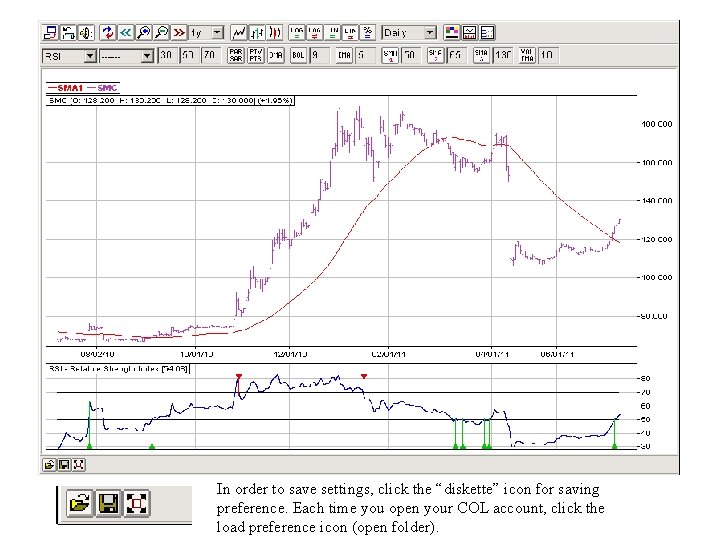Click the zoom out magnifier icon
The height and width of the screenshot is (540, 720).
click(x=161, y=33)
